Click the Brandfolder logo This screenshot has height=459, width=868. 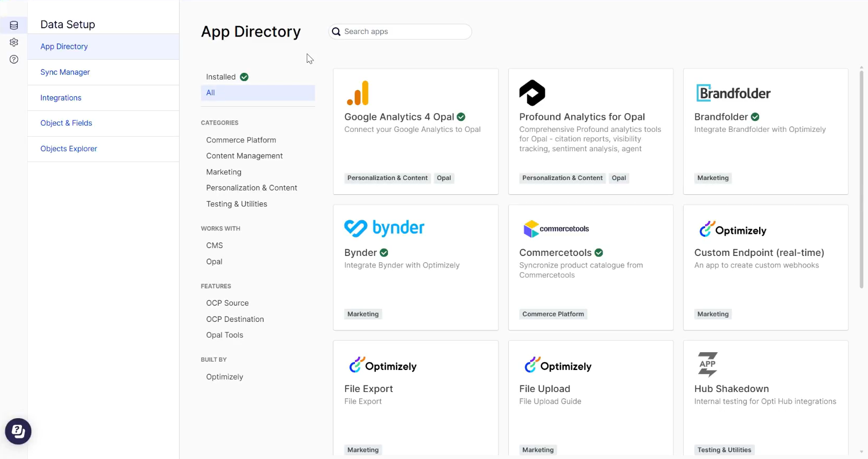[x=733, y=93]
